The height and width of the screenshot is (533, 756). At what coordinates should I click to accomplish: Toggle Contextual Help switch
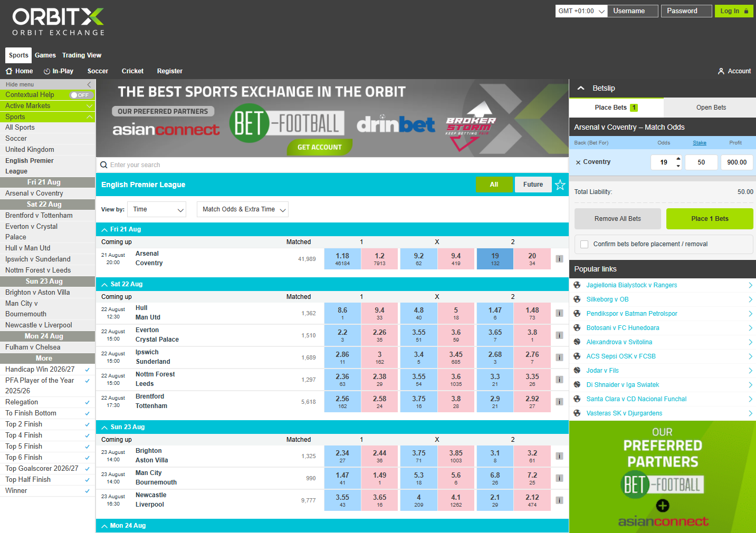(x=81, y=95)
